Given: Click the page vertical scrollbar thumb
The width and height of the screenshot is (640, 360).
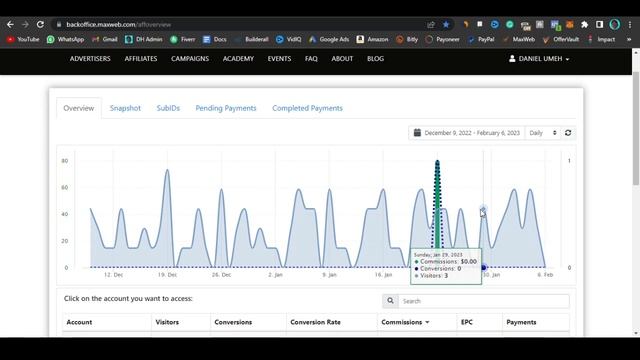Looking at the screenshot, I should pos(636,129).
